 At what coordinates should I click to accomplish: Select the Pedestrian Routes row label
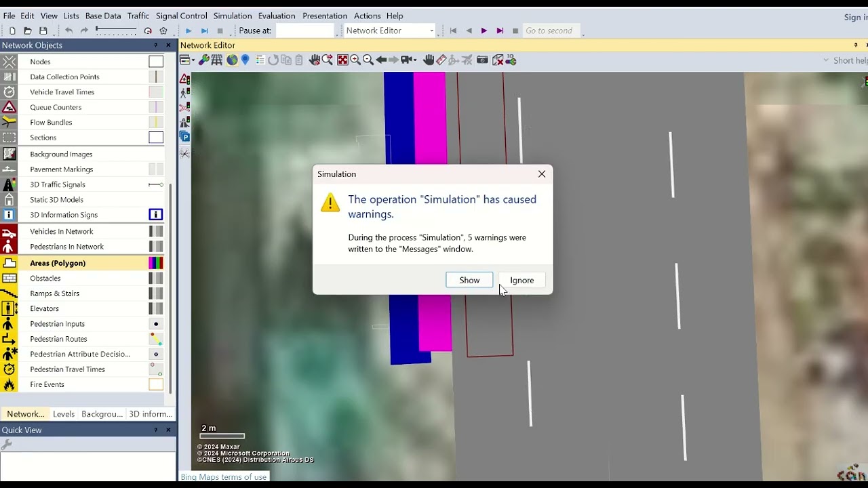click(x=58, y=339)
